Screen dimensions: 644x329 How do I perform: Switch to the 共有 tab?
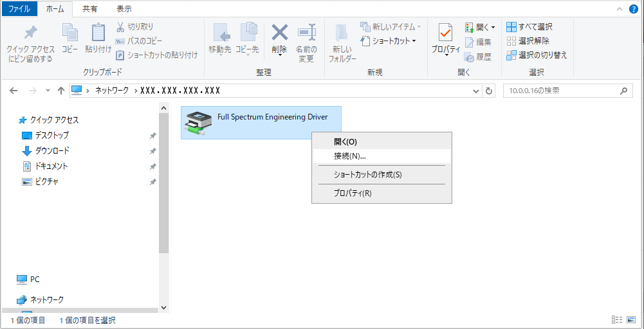(x=90, y=8)
